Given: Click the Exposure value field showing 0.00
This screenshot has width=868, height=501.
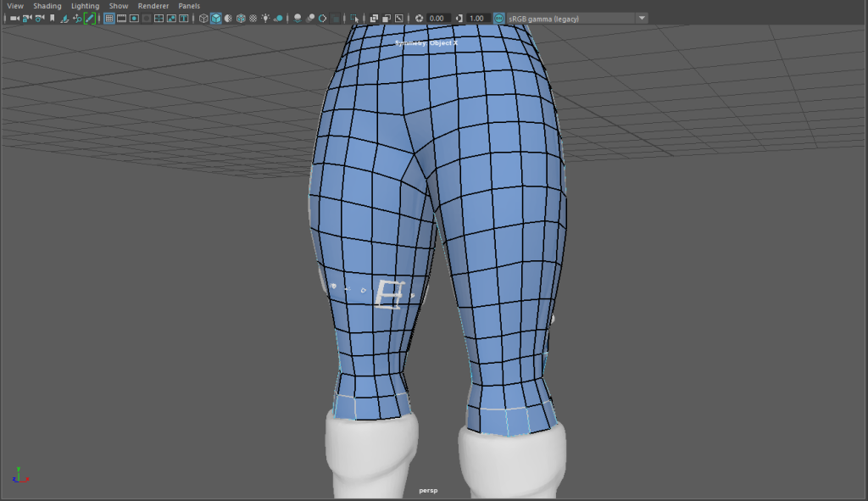Looking at the screenshot, I should [437, 18].
